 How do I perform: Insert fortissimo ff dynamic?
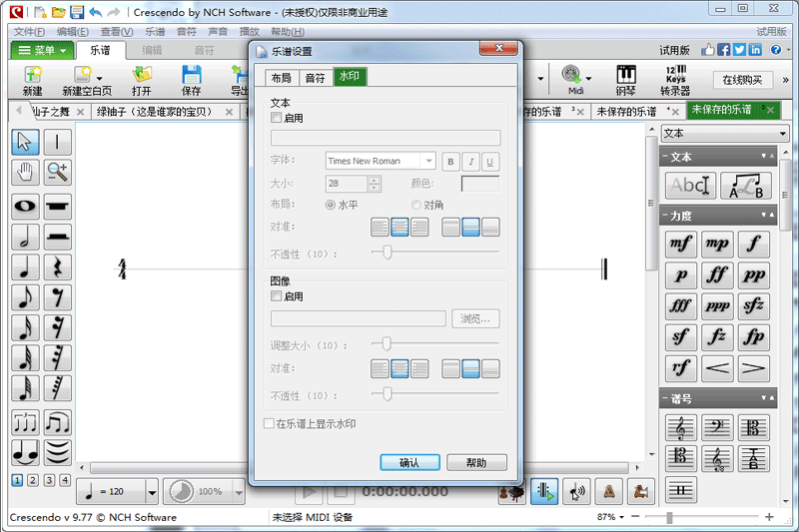(717, 275)
